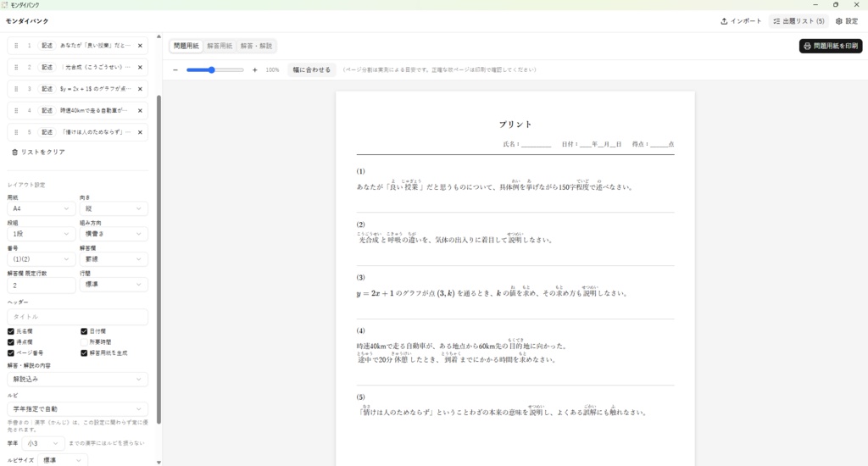Click question 3 text $y = 2x + 1$

pyautogui.click(x=96, y=89)
